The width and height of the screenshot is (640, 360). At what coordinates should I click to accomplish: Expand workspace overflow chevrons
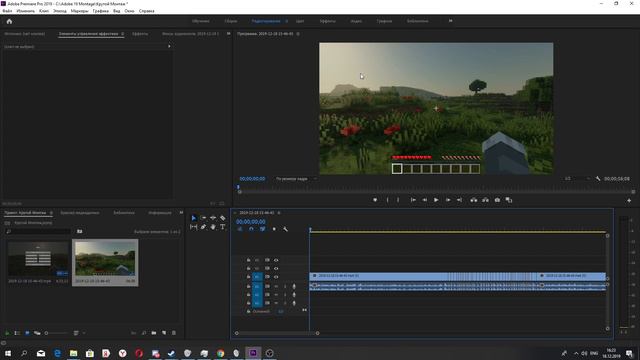451,21
